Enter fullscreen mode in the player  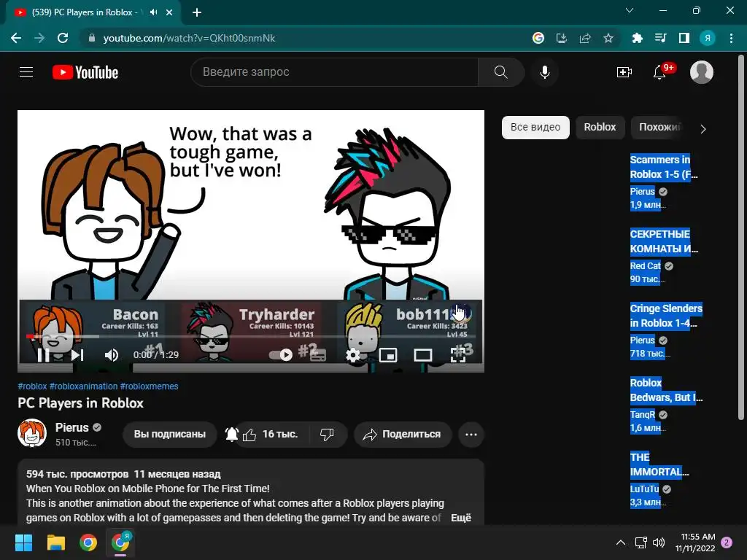coord(458,355)
